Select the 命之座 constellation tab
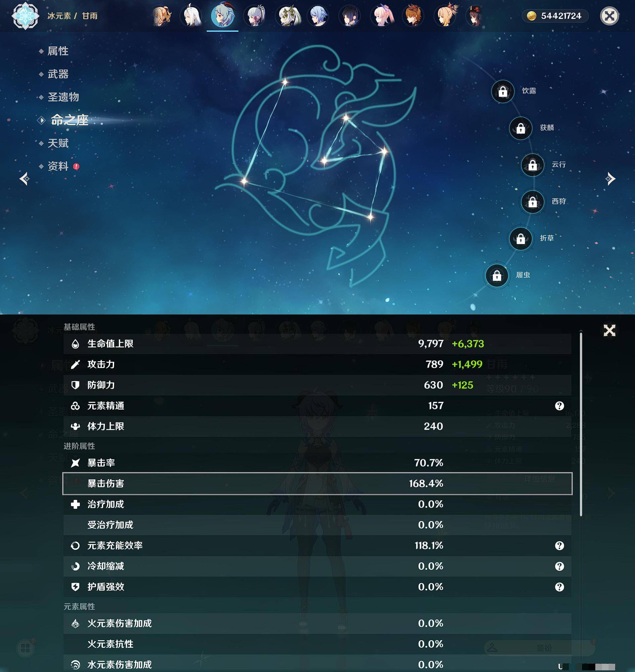 70,120
